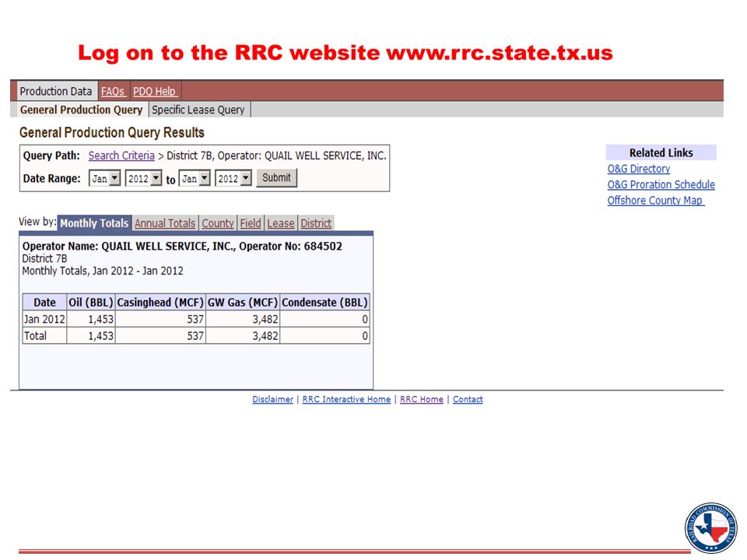Switch to Specific Lease Query tab
Viewport: 747px width, 560px height.
(198, 110)
